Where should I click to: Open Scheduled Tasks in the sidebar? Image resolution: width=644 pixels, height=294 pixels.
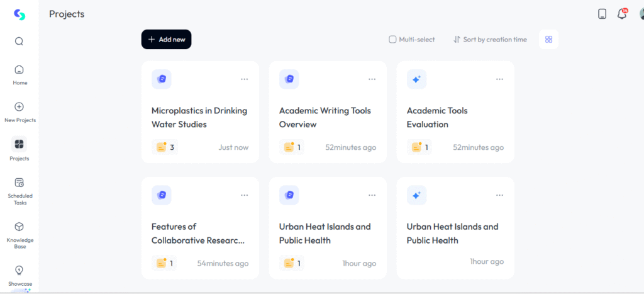pyautogui.click(x=19, y=191)
